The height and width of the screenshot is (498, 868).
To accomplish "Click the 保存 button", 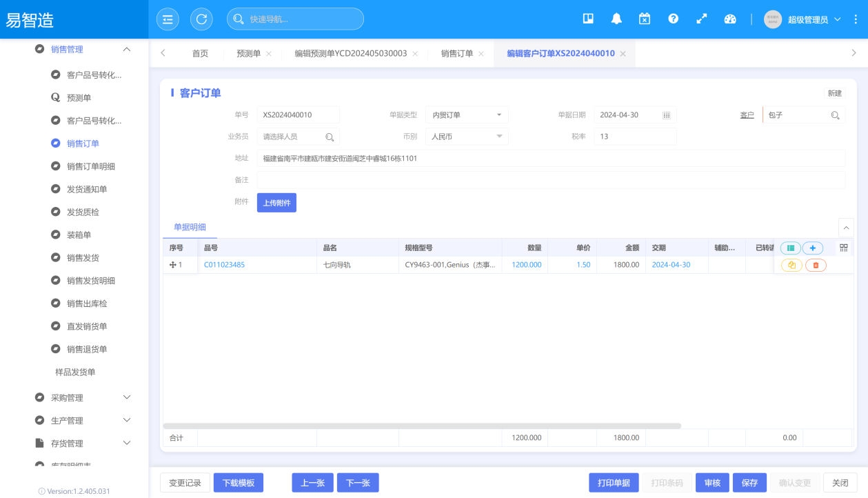I will pyautogui.click(x=749, y=483).
